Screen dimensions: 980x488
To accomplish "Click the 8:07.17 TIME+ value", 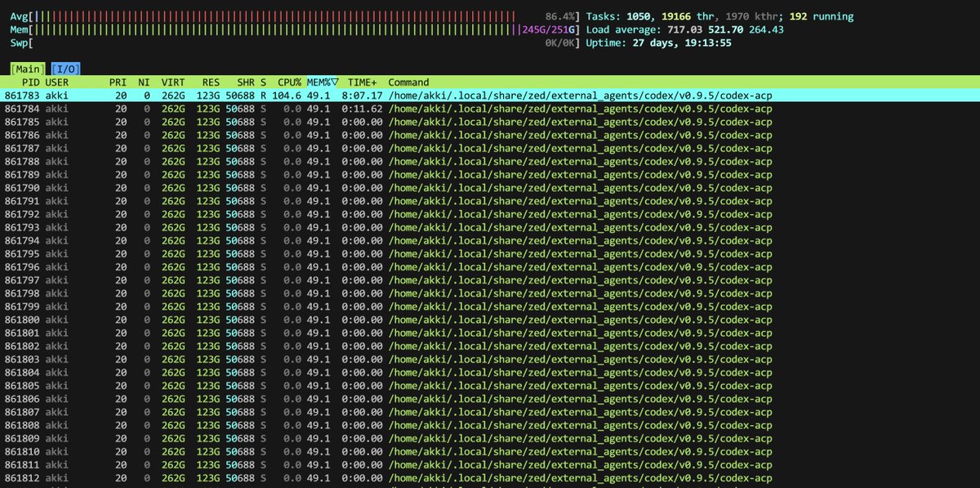I will (362, 96).
